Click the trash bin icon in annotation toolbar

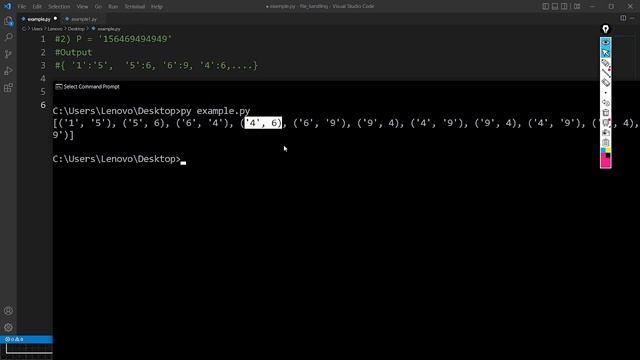(606, 113)
